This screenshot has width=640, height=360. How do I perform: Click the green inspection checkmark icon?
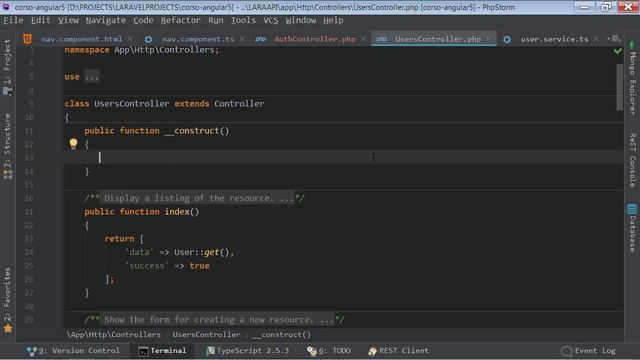(x=618, y=51)
